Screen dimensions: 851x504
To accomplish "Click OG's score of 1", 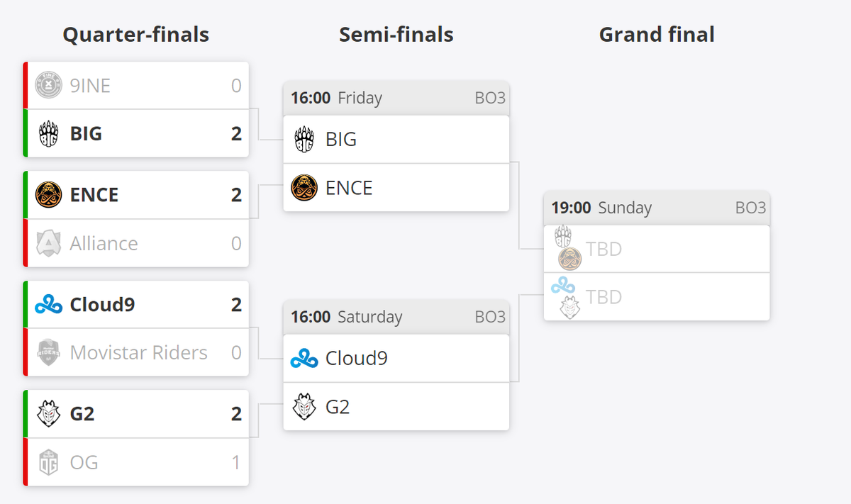I will (x=236, y=462).
